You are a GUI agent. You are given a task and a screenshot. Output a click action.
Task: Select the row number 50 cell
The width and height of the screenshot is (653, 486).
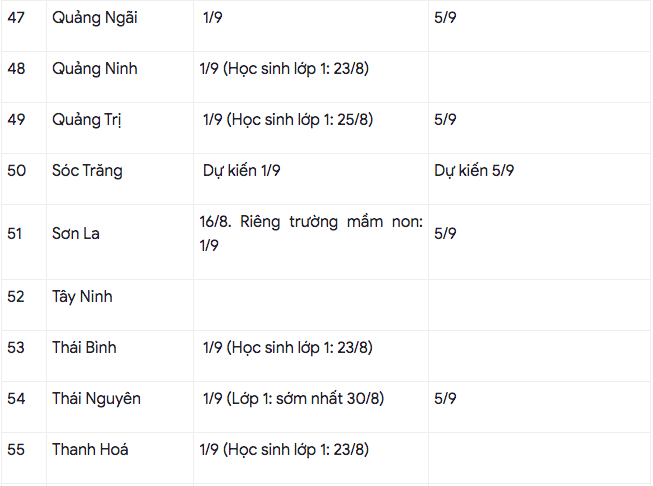(16, 171)
